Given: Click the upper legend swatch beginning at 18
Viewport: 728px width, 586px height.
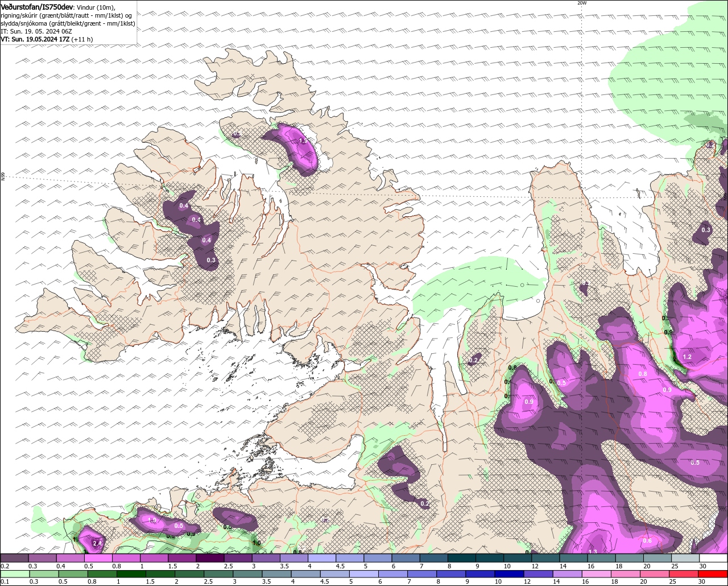Looking at the screenshot, I should coord(630,559).
